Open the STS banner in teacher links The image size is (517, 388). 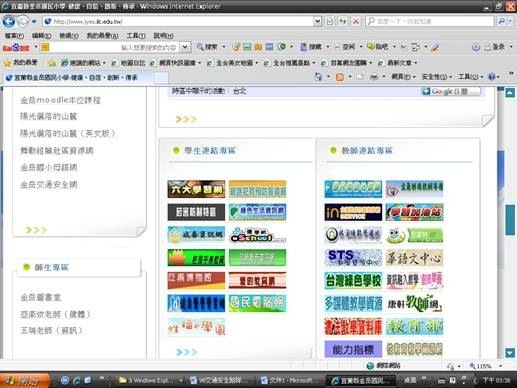click(353, 258)
